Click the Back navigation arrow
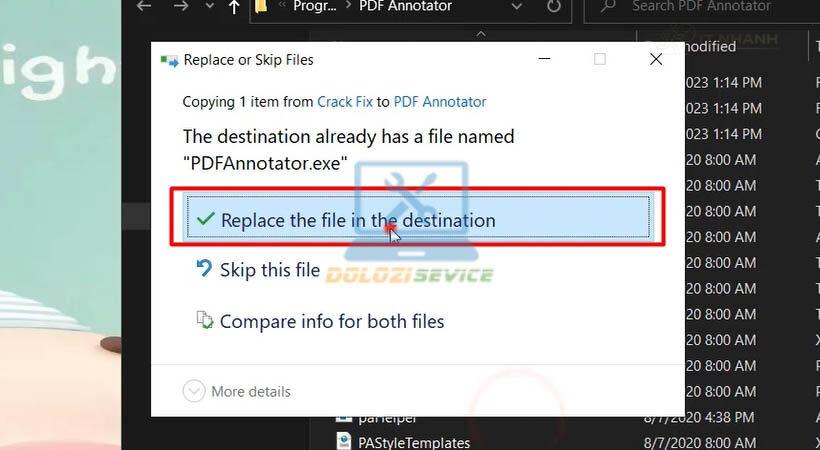The image size is (820, 450). click(x=144, y=6)
